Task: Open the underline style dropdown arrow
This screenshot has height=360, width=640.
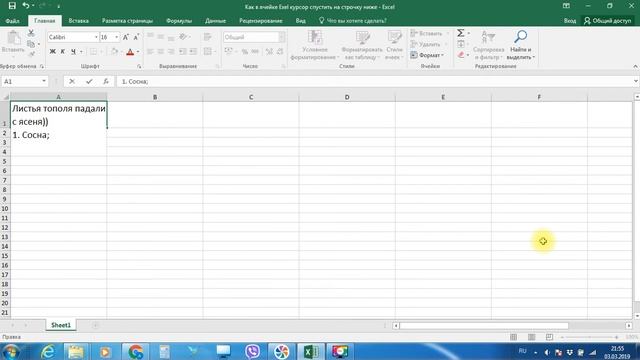Action: click(81, 52)
